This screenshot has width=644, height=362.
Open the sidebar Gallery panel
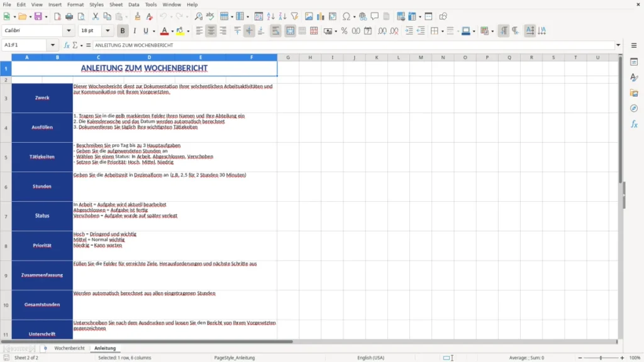pyautogui.click(x=634, y=93)
